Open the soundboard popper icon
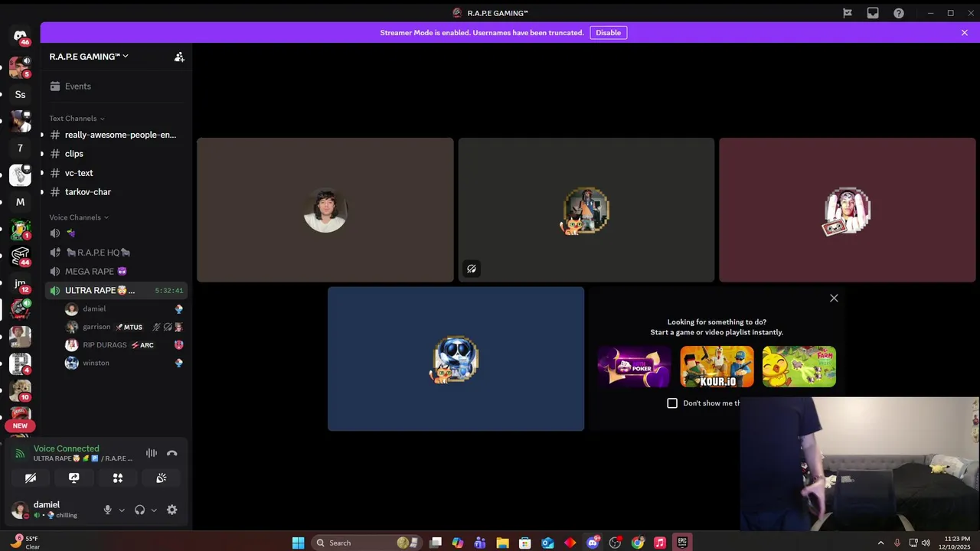The image size is (980, 551). pyautogui.click(x=162, y=478)
